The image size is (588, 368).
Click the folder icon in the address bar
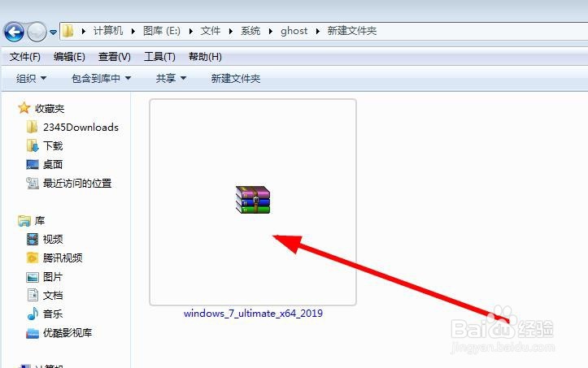[68, 31]
